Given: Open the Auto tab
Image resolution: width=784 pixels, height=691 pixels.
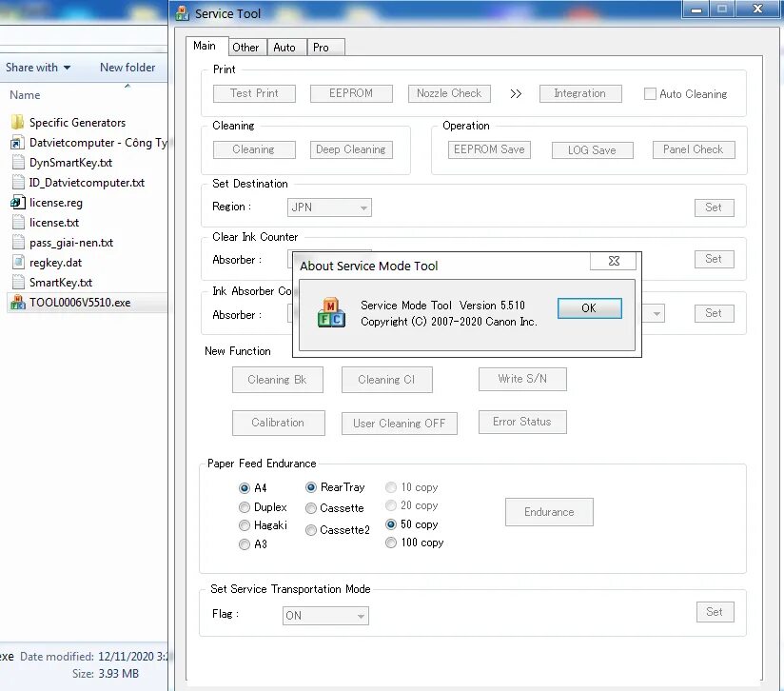Looking at the screenshot, I should (284, 48).
